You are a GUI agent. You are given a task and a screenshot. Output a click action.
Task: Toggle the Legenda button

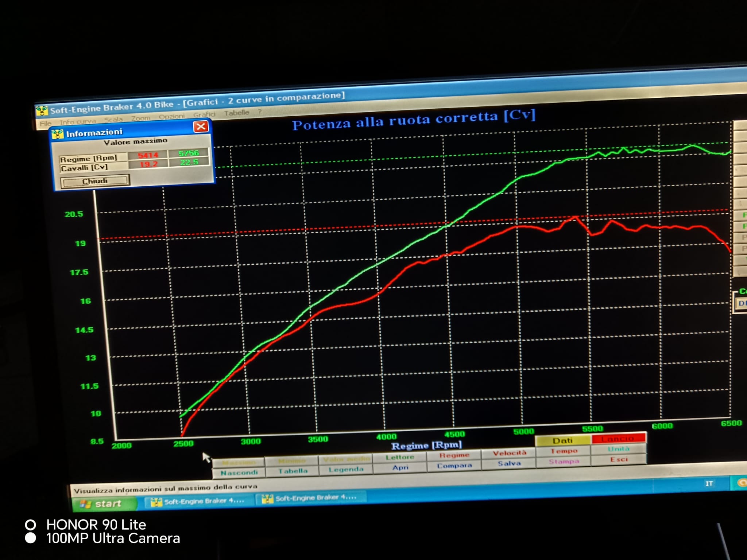click(346, 470)
